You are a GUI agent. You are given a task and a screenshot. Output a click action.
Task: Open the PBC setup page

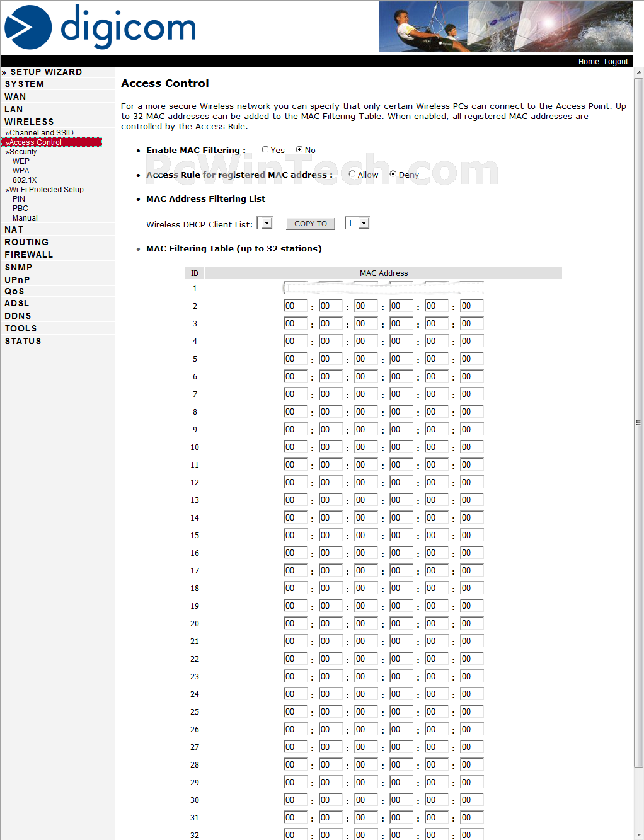tap(20, 209)
